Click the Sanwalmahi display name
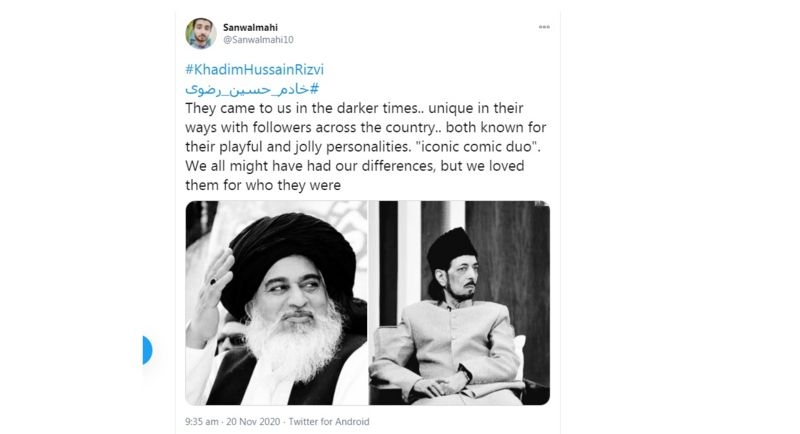Screen dimensions: 800x434 (x=250, y=27)
